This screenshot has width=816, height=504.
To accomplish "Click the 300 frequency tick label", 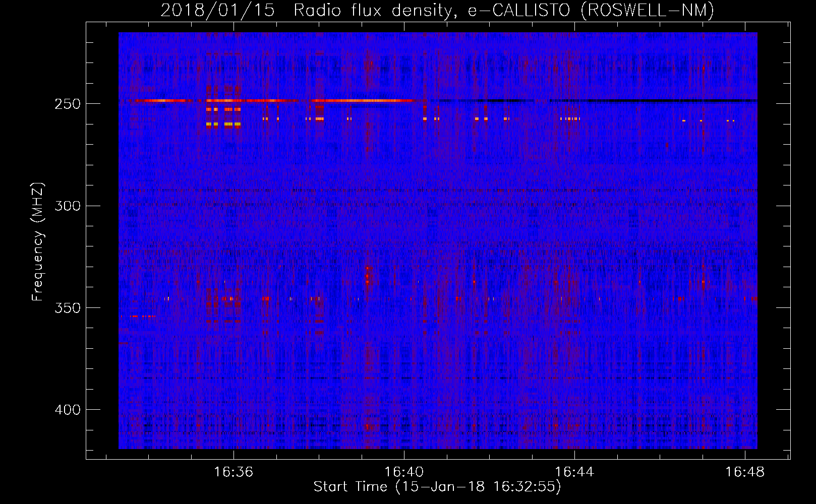I will pyautogui.click(x=68, y=206).
